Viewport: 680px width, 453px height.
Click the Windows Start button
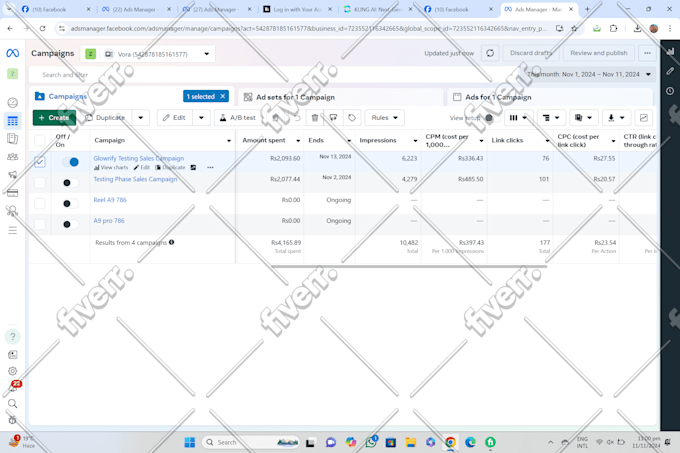point(190,442)
